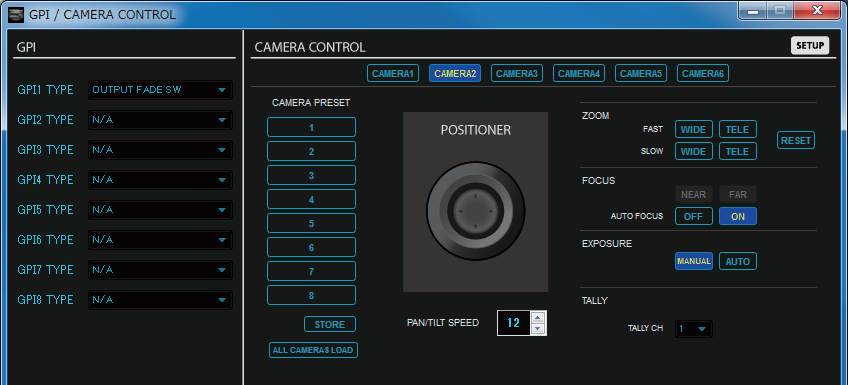Click the CAMERA PRESET heading
This screenshot has width=848, height=385.
[x=311, y=102]
